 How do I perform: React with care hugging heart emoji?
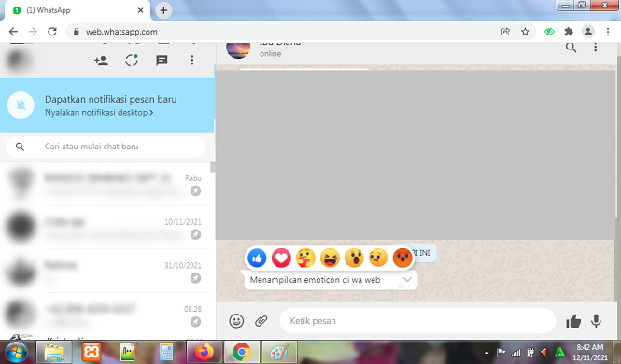305,259
